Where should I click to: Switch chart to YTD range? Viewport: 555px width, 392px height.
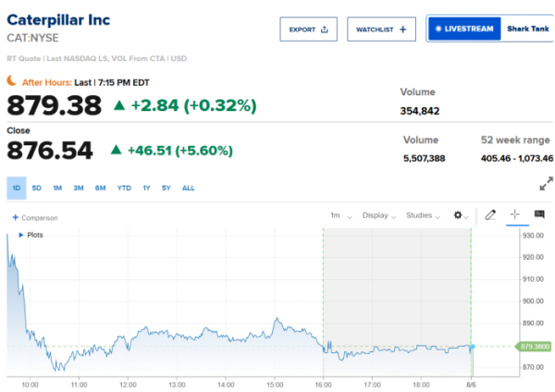pos(124,188)
